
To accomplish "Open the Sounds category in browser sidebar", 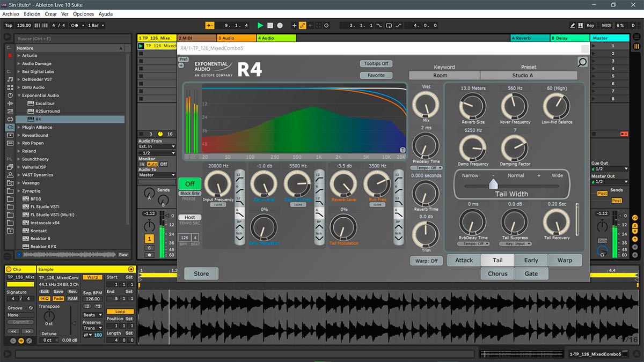I will point(9,79).
